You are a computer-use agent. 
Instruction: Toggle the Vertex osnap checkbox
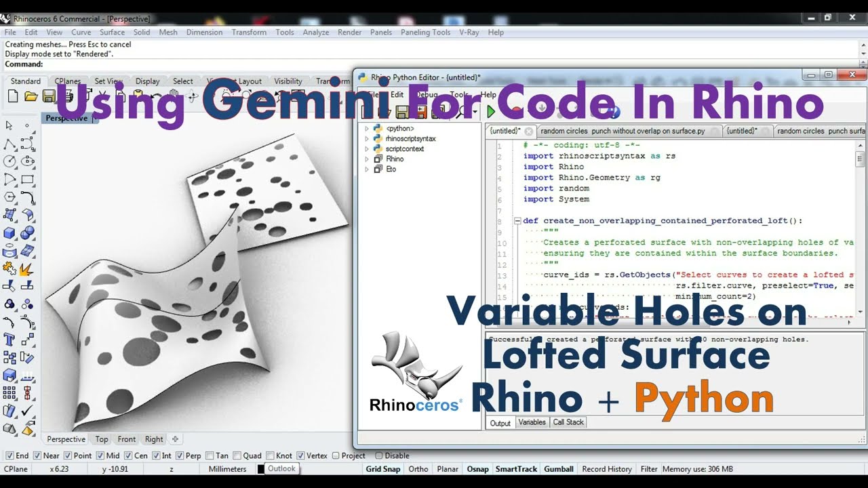(301, 455)
